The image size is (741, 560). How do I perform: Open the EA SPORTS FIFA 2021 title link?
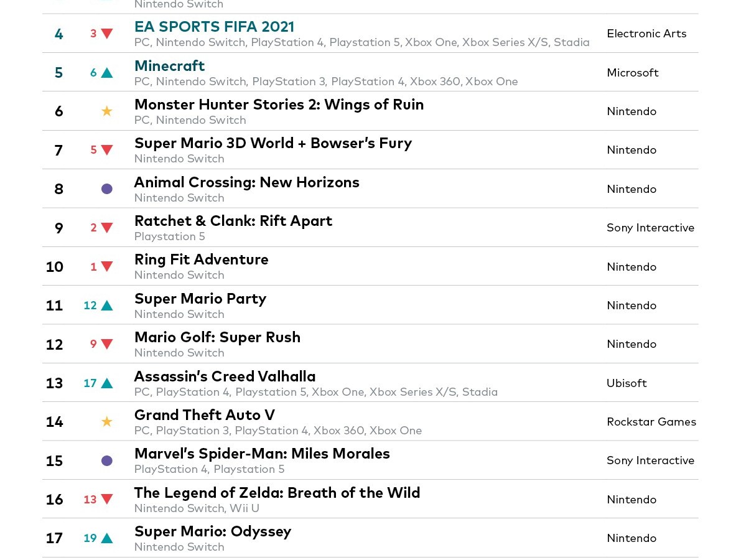click(214, 27)
